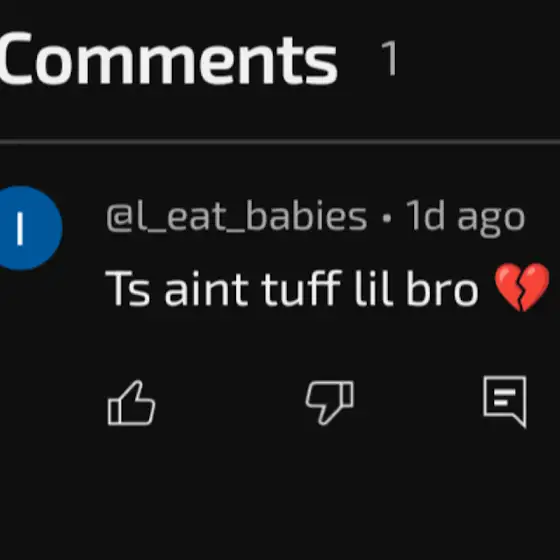Click the word 'lil' in the comment
Viewport: 560px width, 560px height.
click(x=374, y=288)
